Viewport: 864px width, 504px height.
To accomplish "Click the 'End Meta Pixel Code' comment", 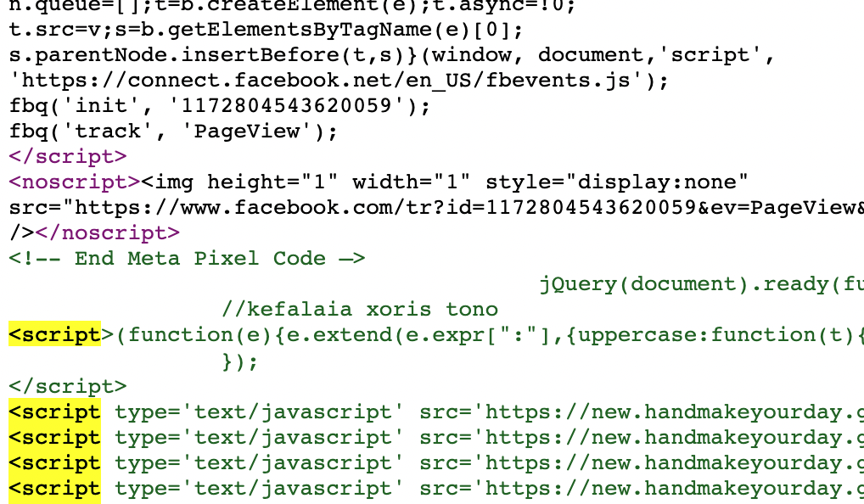I will point(187,258).
